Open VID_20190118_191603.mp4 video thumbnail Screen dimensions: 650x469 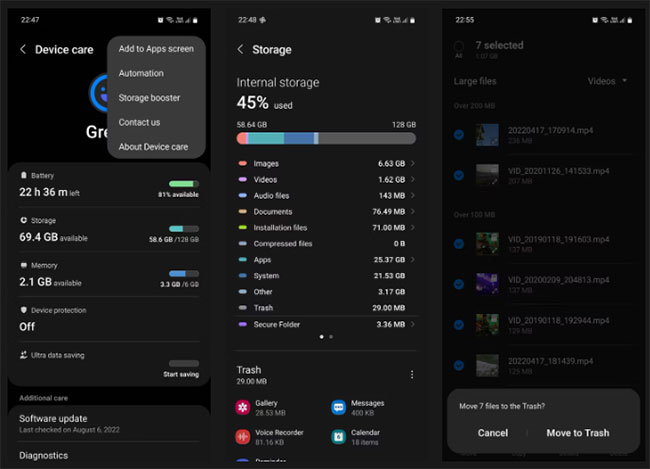point(487,244)
